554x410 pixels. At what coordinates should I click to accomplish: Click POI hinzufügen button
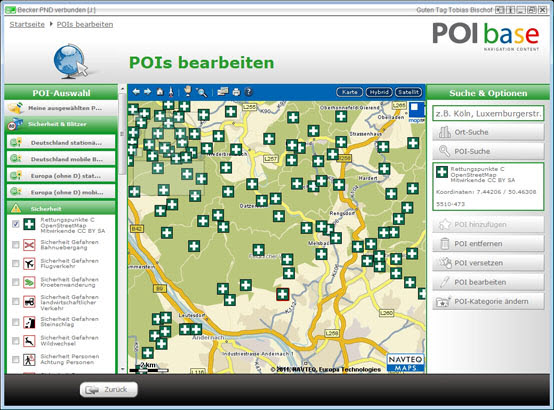[x=488, y=224]
